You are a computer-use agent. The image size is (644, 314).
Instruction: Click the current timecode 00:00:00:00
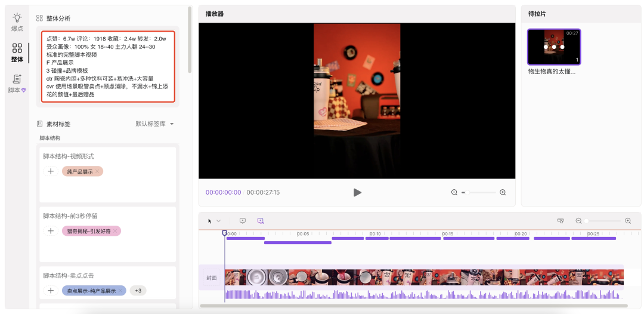(x=224, y=192)
